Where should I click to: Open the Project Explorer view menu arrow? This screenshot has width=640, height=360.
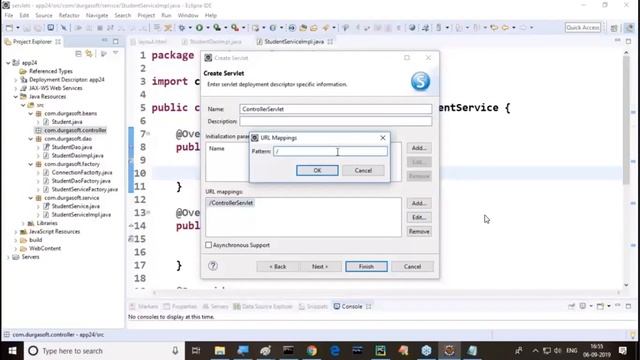[116, 53]
